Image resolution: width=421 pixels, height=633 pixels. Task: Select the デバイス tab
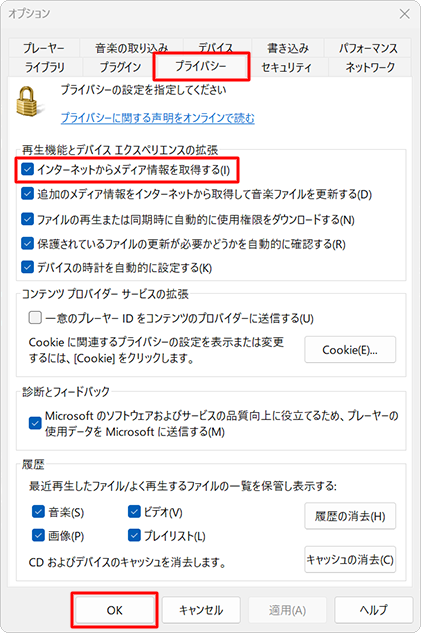click(x=217, y=48)
